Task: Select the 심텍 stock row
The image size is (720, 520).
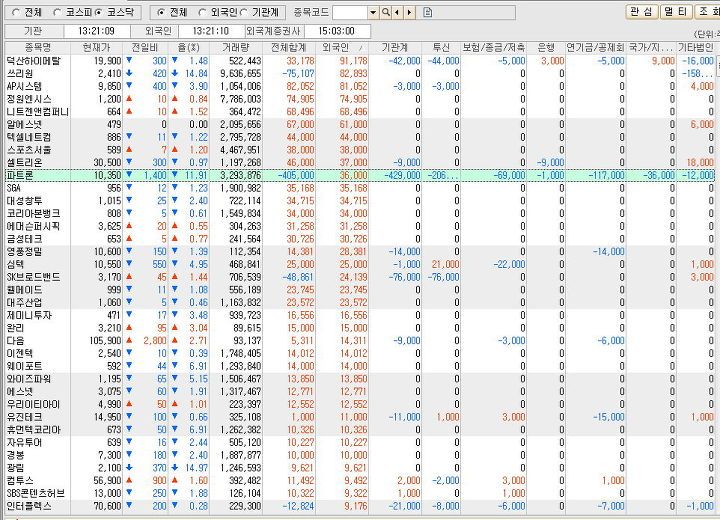Action: [x=360, y=264]
